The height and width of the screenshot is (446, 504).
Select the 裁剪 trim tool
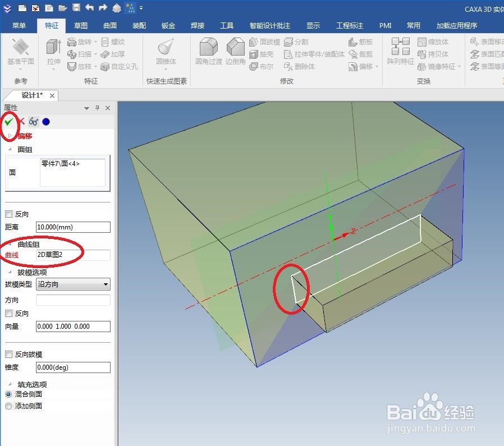coord(360,54)
